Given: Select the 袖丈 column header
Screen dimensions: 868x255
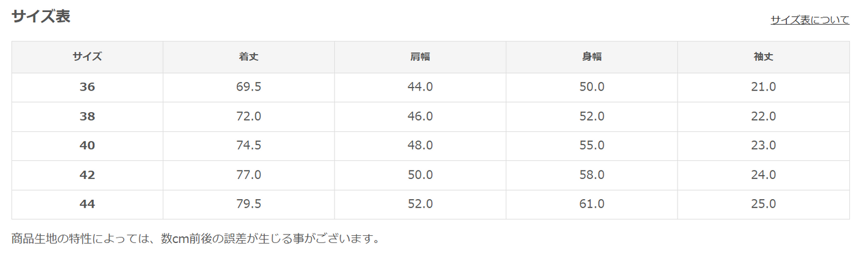Looking at the screenshot, I should click(x=763, y=57).
